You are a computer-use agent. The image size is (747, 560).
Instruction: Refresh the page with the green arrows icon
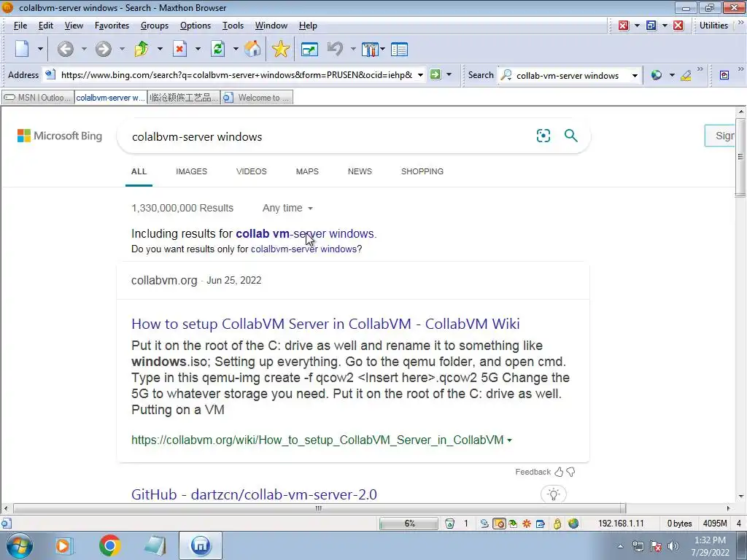click(x=217, y=49)
